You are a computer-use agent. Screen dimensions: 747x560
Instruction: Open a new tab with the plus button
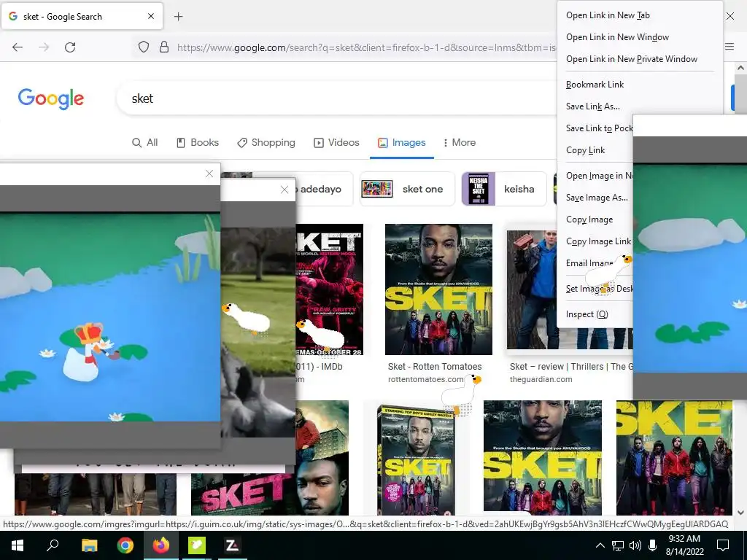click(178, 17)
